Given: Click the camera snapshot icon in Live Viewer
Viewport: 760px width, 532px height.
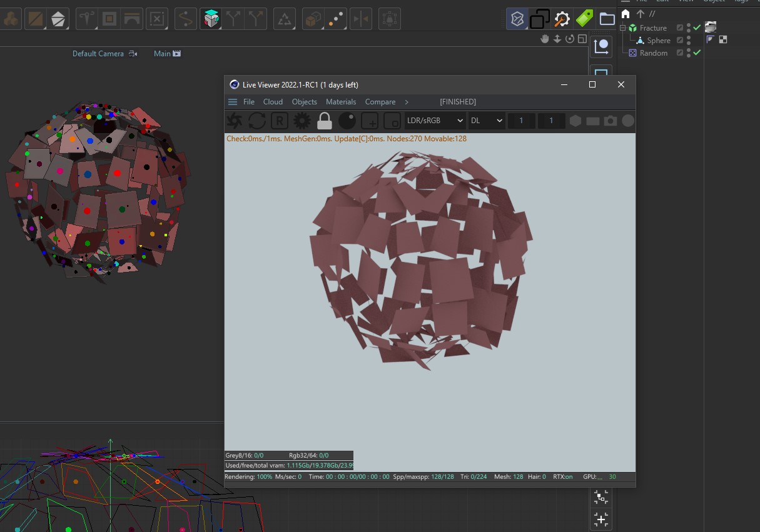Looking at the screenshot, I should point(611,121).
